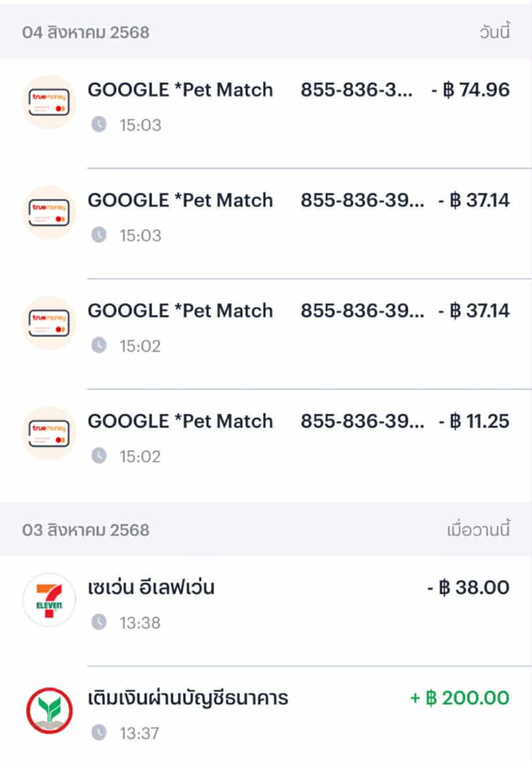The width and height of the screenshot is (532, 763).
Task: Open the เซเว่น อีเลฟเว่น transaction
Action: click(266, 611)
